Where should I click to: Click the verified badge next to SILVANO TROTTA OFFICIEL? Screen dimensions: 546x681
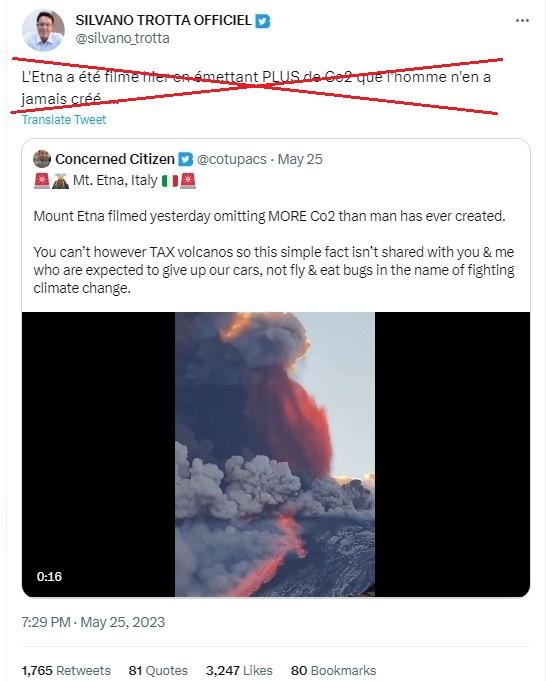(262, 21)
